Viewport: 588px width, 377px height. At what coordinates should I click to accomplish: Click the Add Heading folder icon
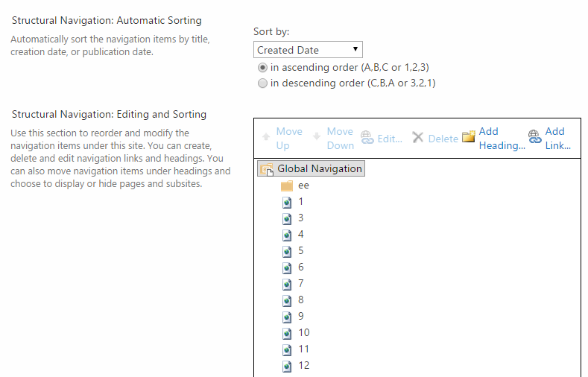pyautogui.click(x=468, y=137)
